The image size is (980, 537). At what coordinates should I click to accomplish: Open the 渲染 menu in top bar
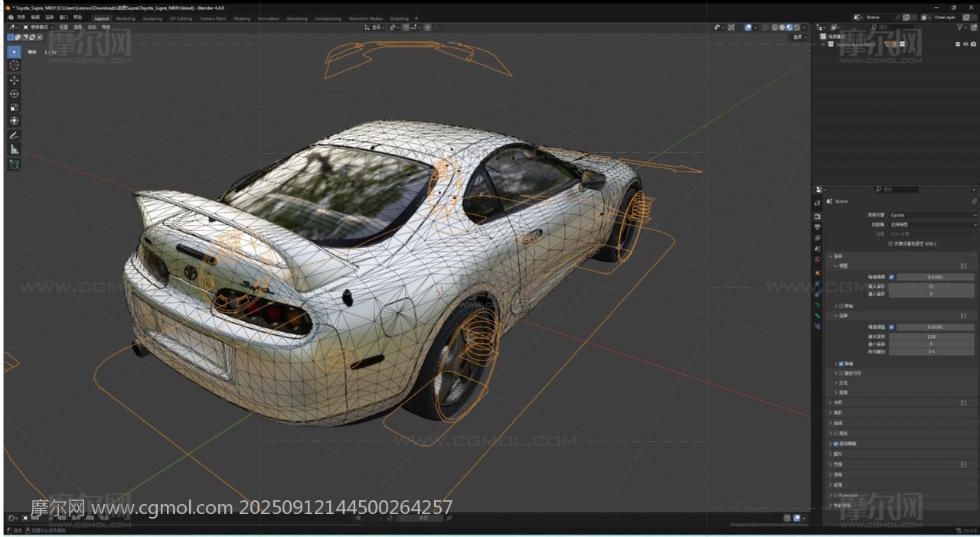49,17
